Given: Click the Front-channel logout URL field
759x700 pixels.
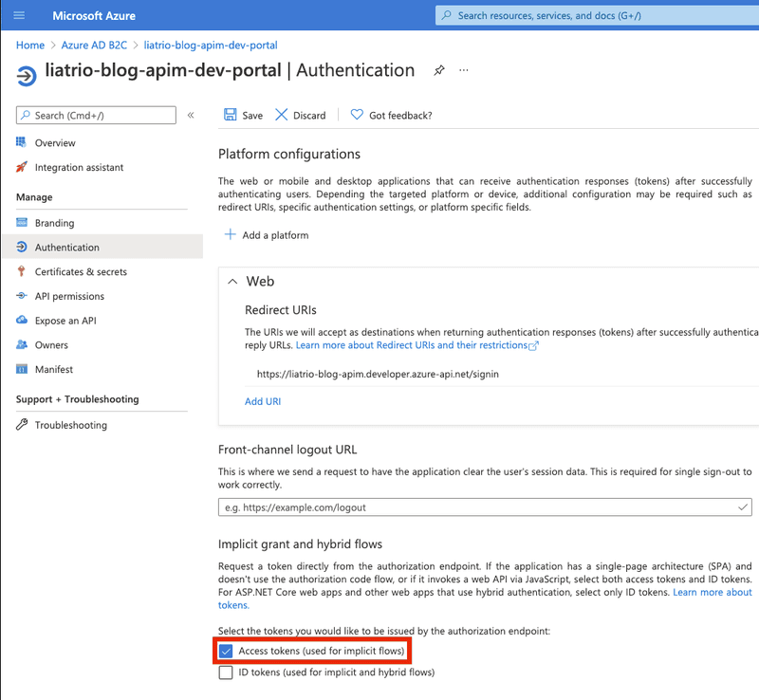Looking at the screenshot, I should pos(485,507).
